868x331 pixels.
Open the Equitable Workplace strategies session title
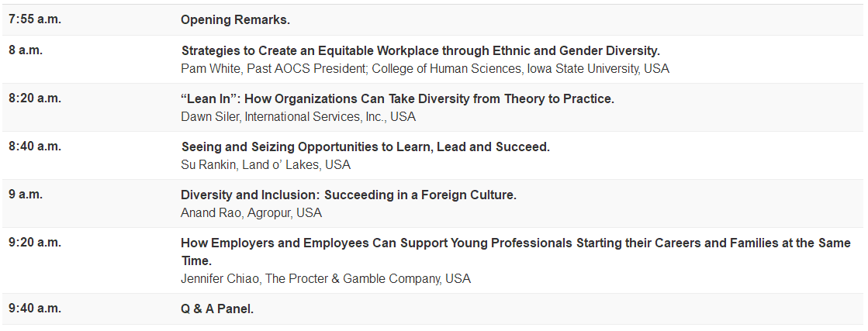click(420, 50)
